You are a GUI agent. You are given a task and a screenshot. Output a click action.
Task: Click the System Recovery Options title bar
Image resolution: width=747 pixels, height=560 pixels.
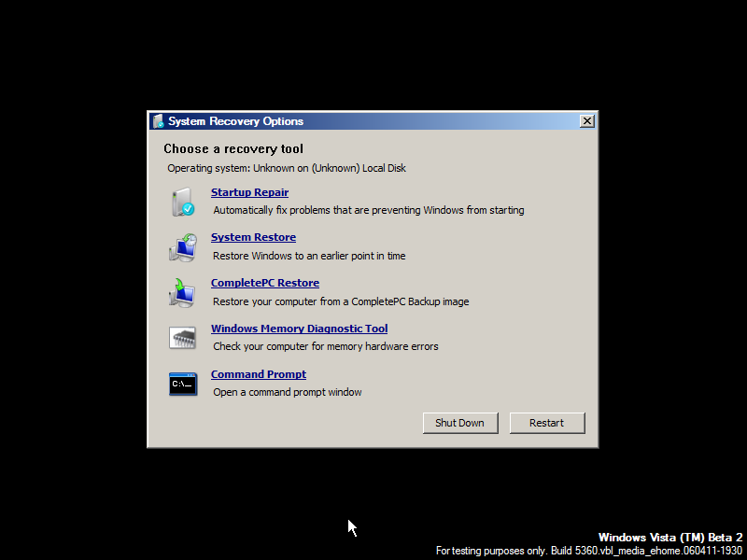[373, 121]
